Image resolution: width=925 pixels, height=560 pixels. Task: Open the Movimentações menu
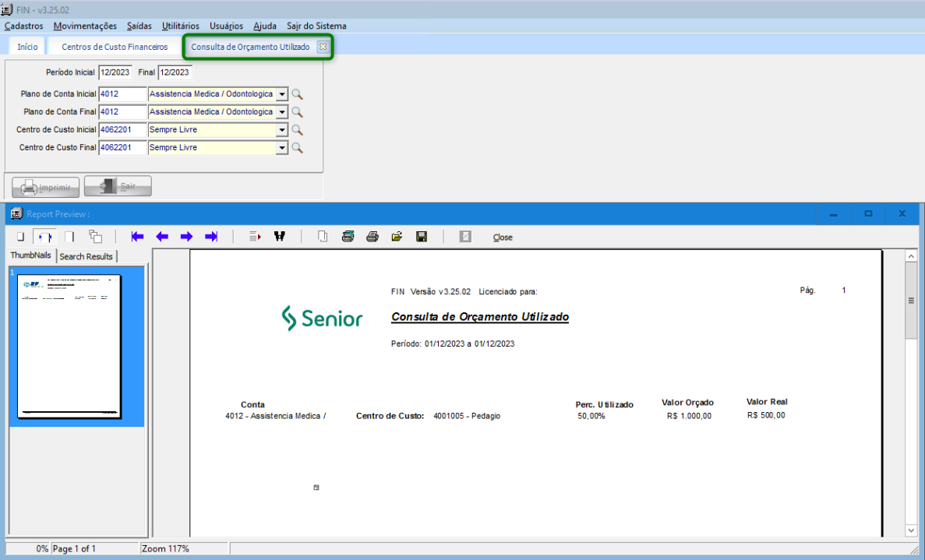(x=85, y=26)
